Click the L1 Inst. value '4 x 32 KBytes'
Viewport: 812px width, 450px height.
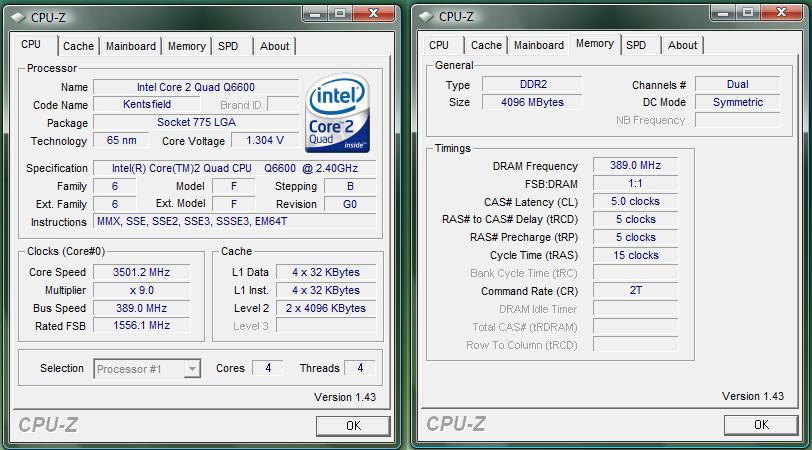[x=326, y=290]
